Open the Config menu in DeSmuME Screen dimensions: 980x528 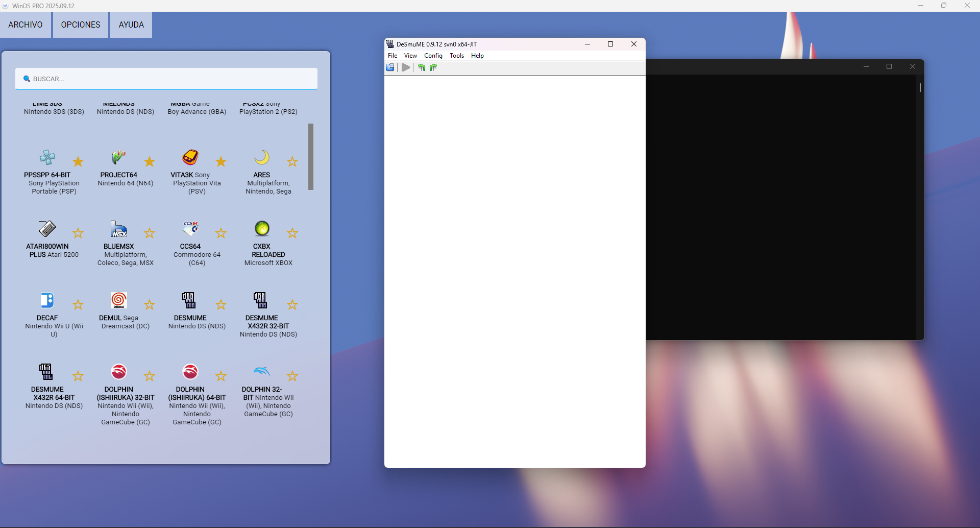pyautogui.click(x=433, y=56)
